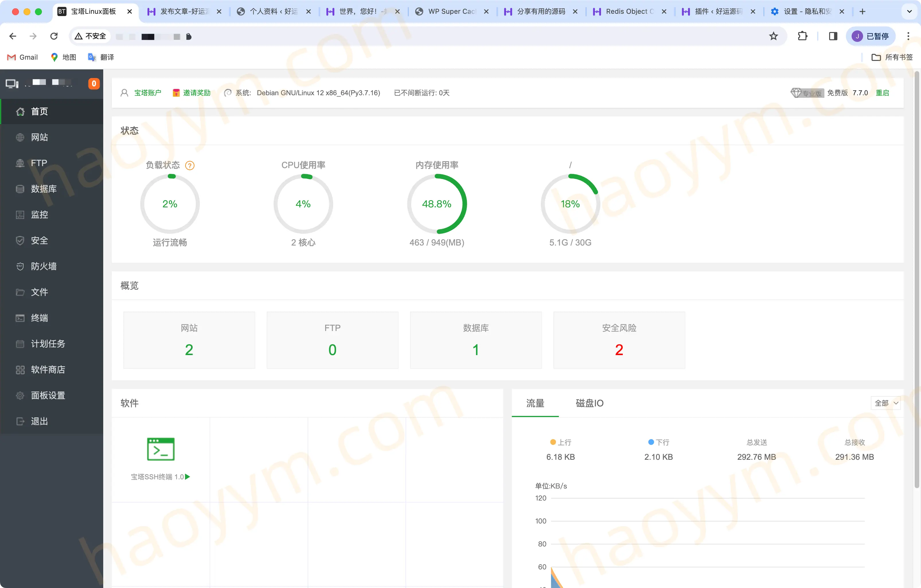Open the 终端 terminal from the sidebar

(x=39, y=318)
